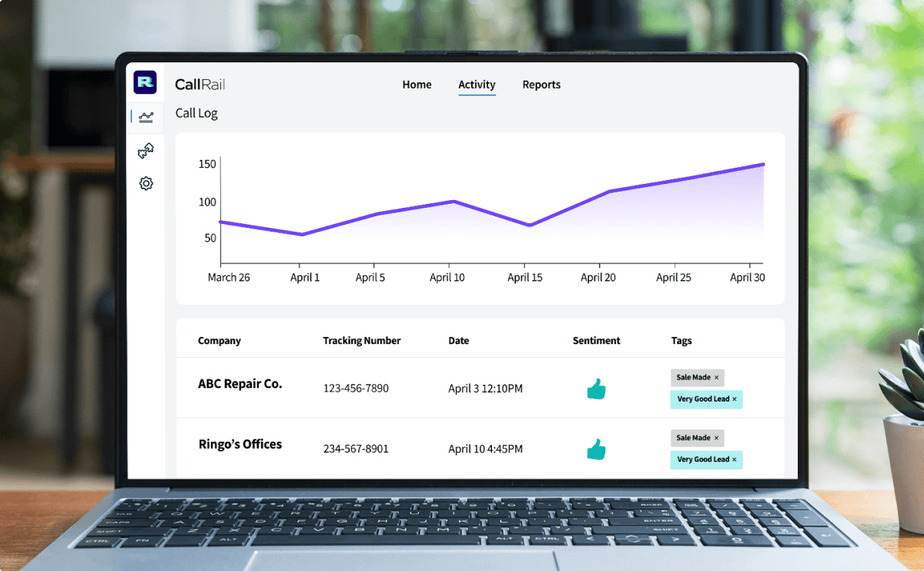Click thumbs-up sentiment for ABC Repair Co.
This screenshot has width=924, height=571.
596,389
